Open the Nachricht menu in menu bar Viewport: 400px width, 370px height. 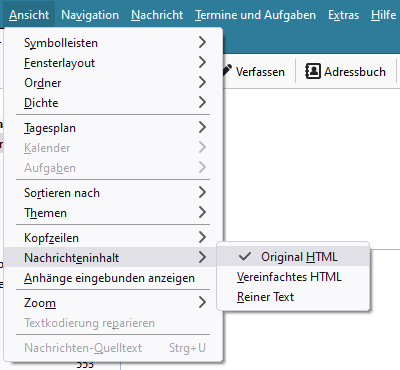pos(157,15)
